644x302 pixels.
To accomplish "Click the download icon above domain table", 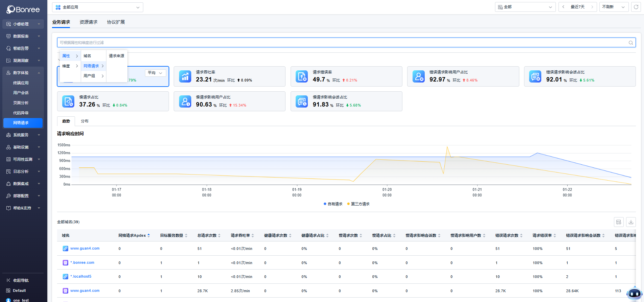I will pyautogui.click(x=631, y=222).
